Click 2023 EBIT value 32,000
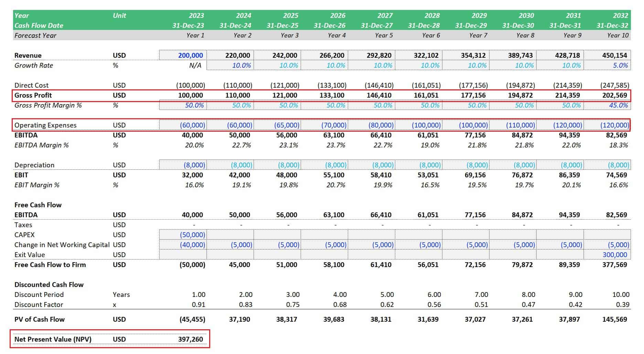 click(x=192, y=175)
